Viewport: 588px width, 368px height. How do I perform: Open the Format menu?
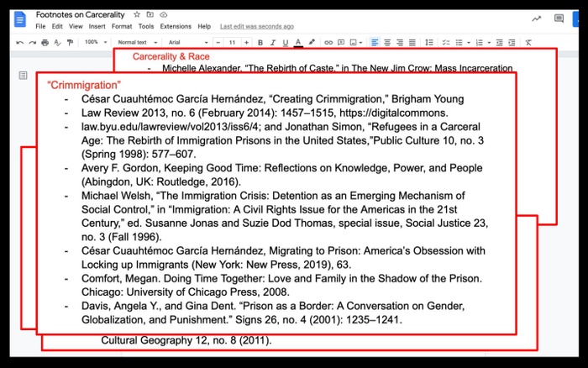122,26
